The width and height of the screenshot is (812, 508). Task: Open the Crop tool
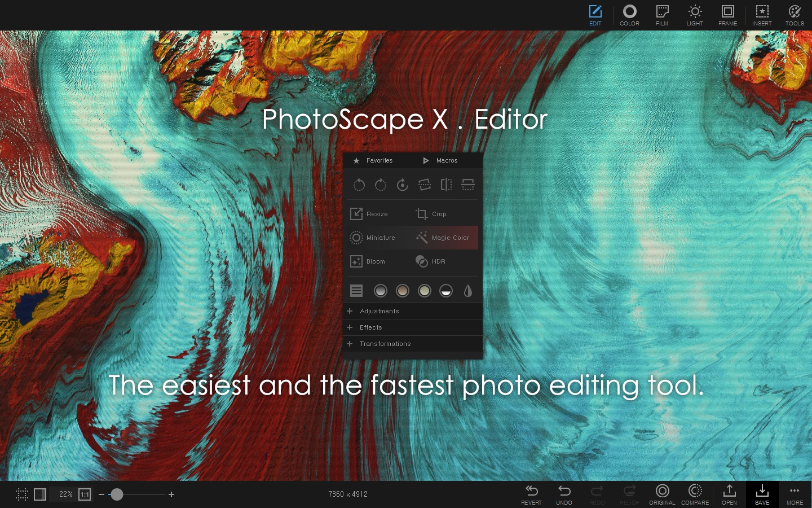coord(431,214)
